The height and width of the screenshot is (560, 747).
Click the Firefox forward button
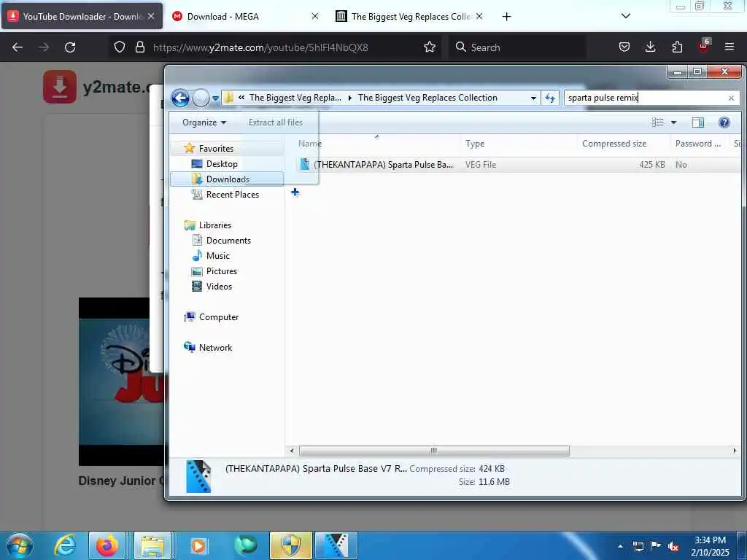[x=44, y=47]
